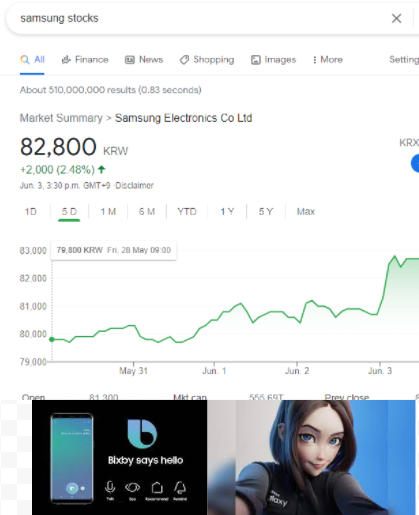Open the Bixby says hello image
This screenshot has height=515, width=419.
pyautogui.click(x=120, y=457)
